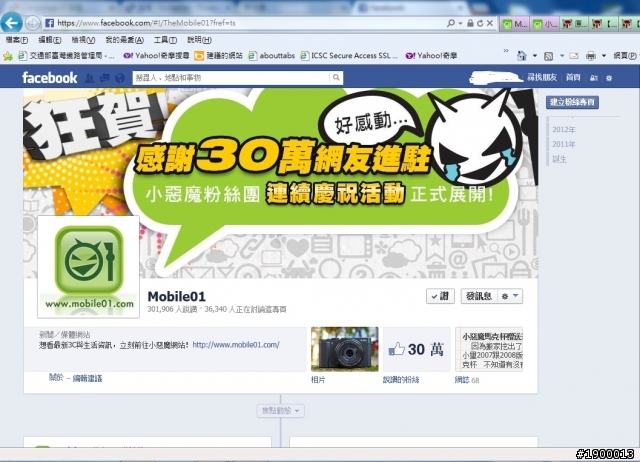This screenshot has height=462, width=640.
Task: Click the Facebook favicon in address bar
Action: [49, 23]
